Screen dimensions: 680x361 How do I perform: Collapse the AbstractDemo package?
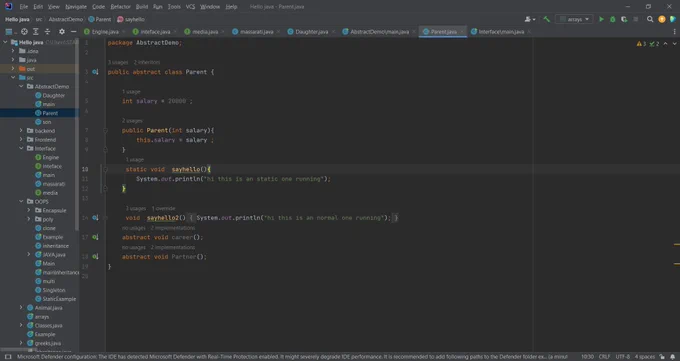click(x=21, y=86)
